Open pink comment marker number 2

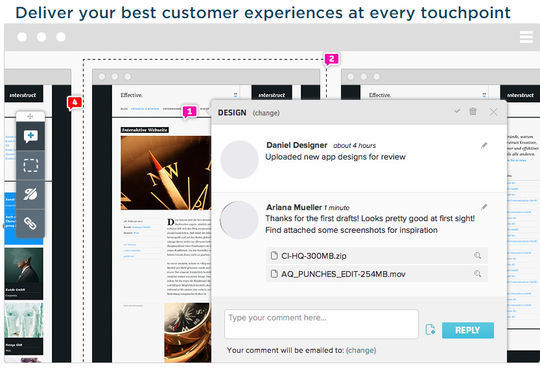331,59
